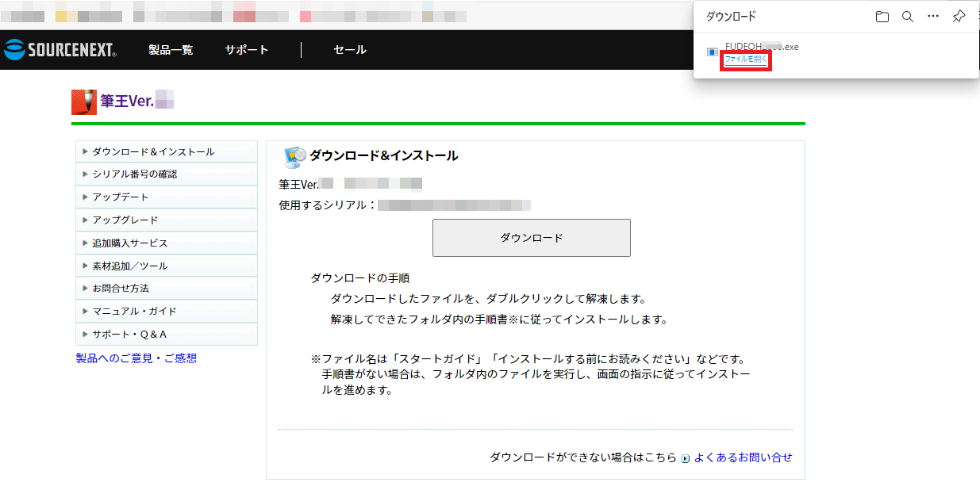Select ダウンロード&インストール in sidebar
The width and height of the screenshot is (980, 486).
167,151
